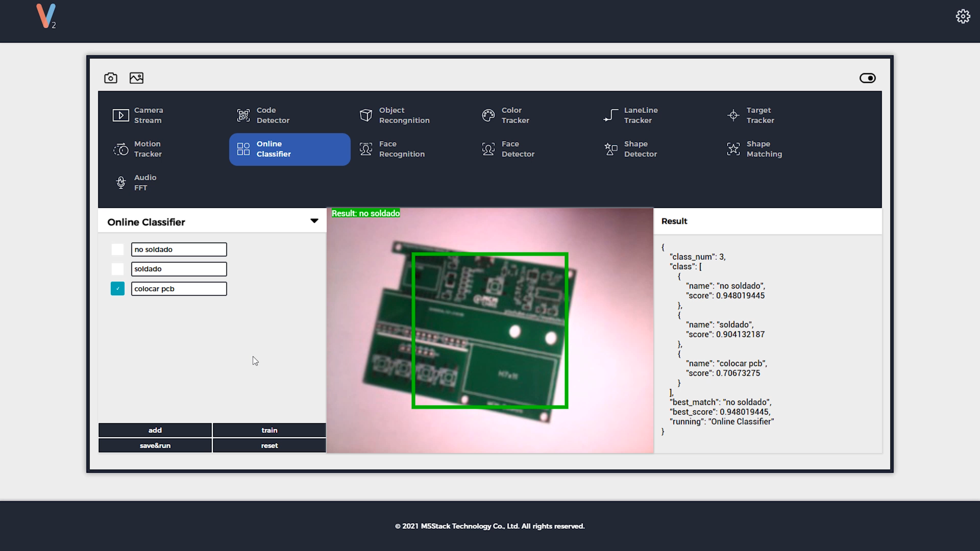Collapse the Online Classifier dropdown arrow
This screenshot has width=980, height=551.
pyautogui.click(x=314, y=221)
